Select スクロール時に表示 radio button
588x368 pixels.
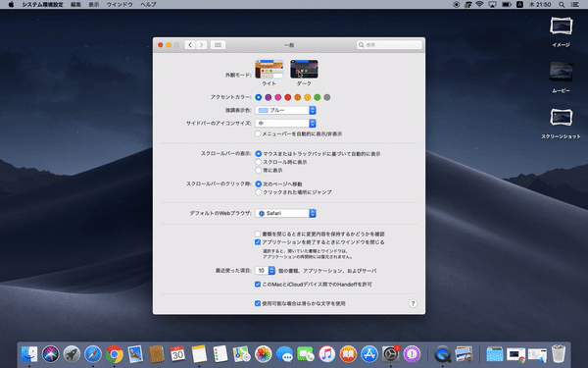[259, 162]
